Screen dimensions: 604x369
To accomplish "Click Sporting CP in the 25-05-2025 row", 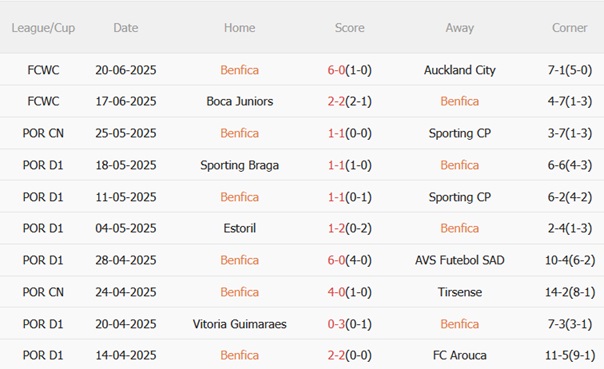I will click(460, 133).
